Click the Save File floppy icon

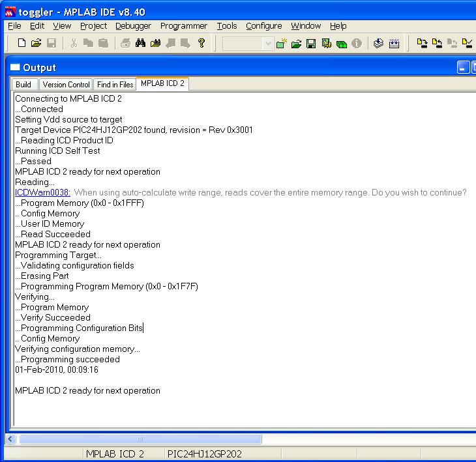52,43
